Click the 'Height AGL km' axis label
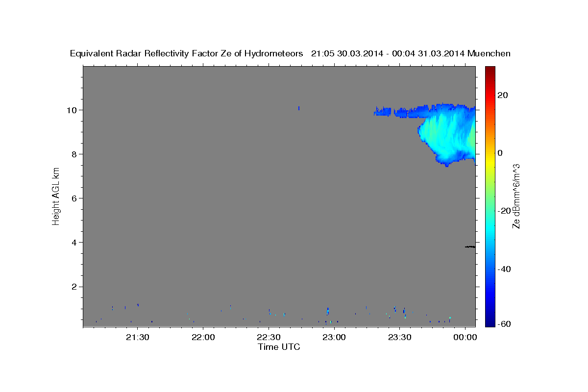This screenshot has width=588, height=392. (x=56, y=196)
